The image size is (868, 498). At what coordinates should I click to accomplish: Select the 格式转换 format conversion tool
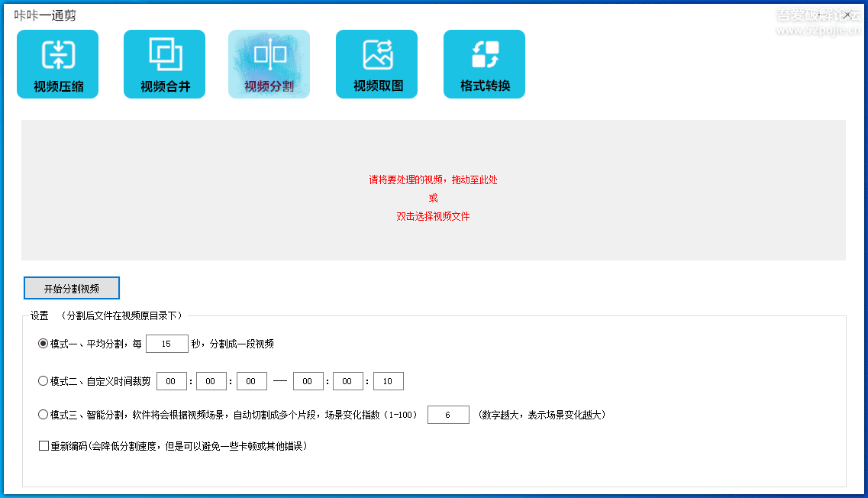click(484, 64)
